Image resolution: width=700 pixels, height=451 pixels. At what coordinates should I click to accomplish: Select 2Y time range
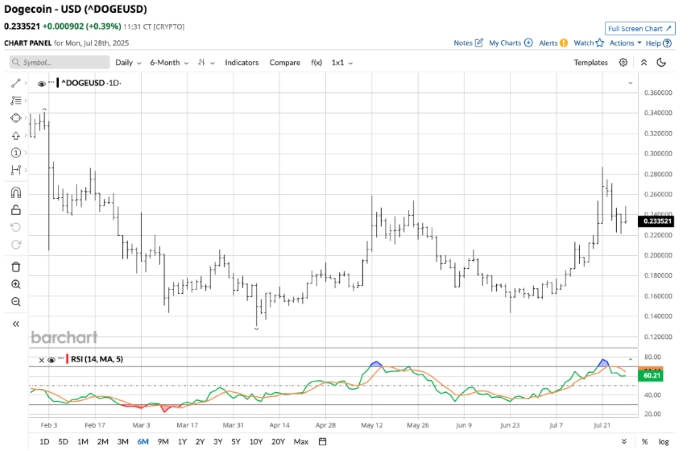pos(200,442)
